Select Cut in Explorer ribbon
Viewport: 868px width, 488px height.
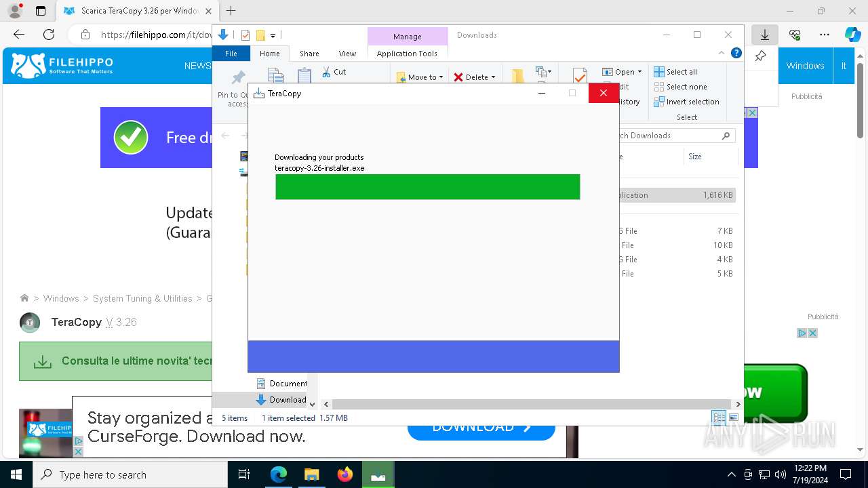click(x=334, y=72)
